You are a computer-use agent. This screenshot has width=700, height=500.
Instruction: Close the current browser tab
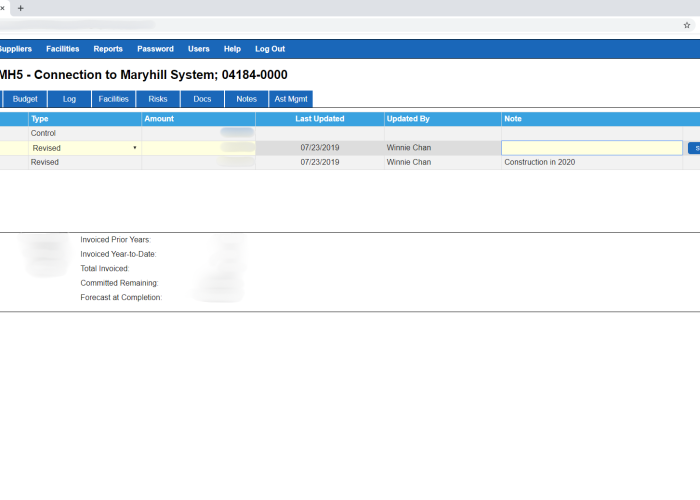(x=2, y=8)
